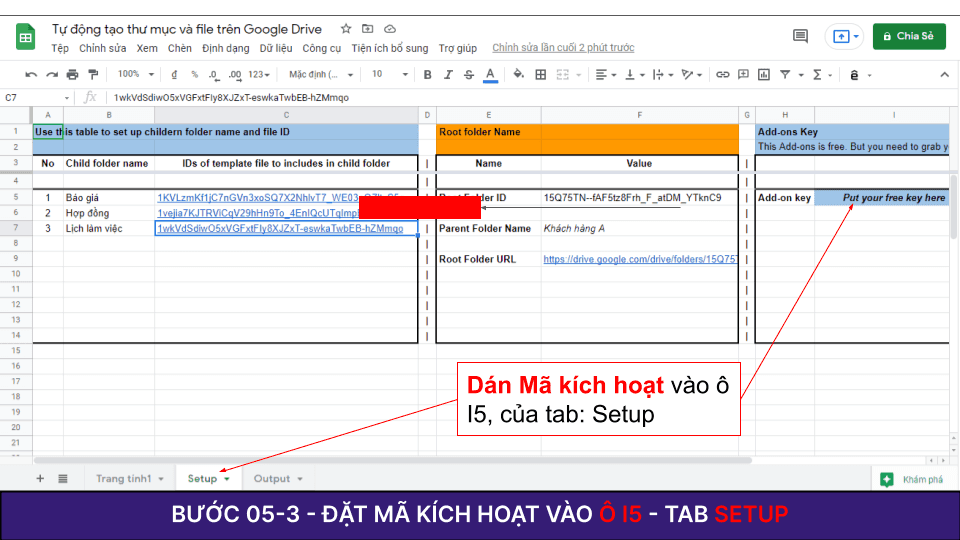Screen dimensions: 960x540
Task: Click the insert link icon
Action: (722, 74)
